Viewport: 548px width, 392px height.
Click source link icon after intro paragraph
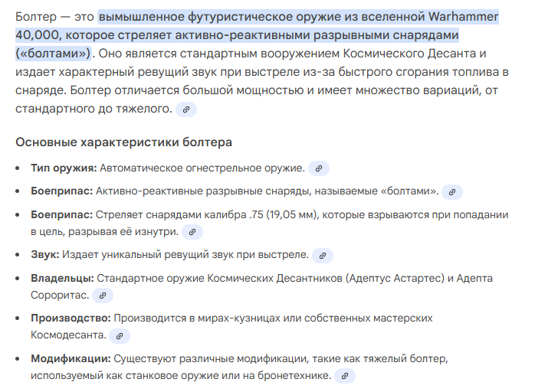click(x=186, y=110)
